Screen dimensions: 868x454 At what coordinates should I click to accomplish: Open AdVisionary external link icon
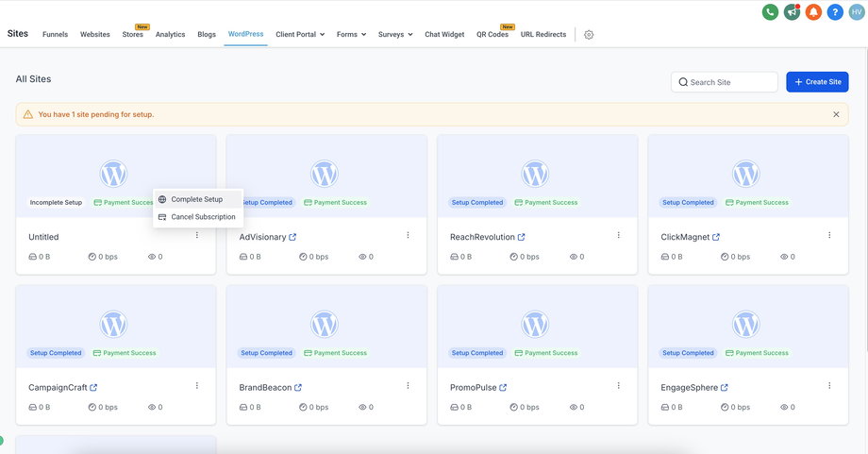click(292, 237)
